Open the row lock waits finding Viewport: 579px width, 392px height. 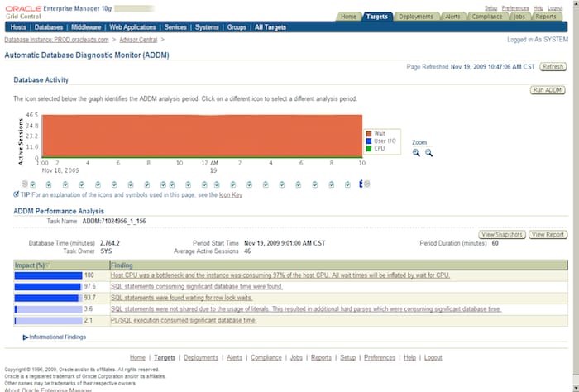(182, 298)
